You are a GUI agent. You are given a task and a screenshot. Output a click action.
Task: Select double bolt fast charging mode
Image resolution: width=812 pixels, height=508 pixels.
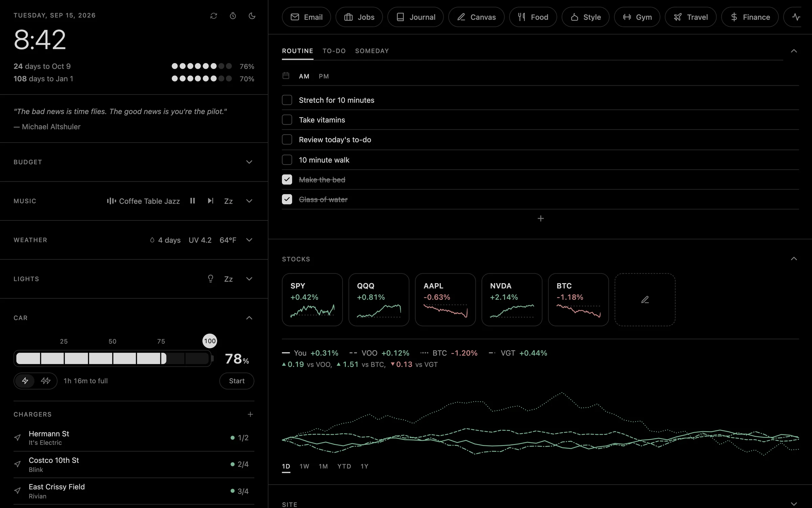coord(46,381)
